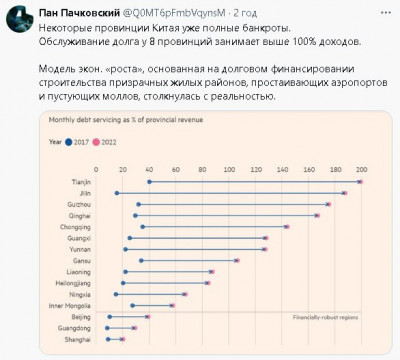Click the Shanghai 2022 pink data point
The width and height of the screenshot is (400, 360).
click(x=123, y=339)
